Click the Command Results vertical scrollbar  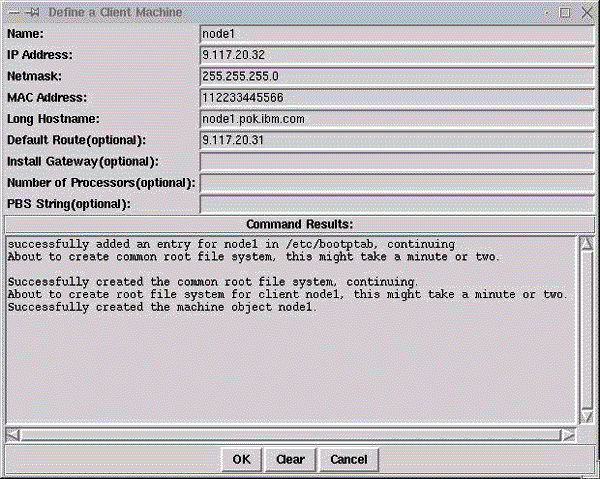coord(586,330)
